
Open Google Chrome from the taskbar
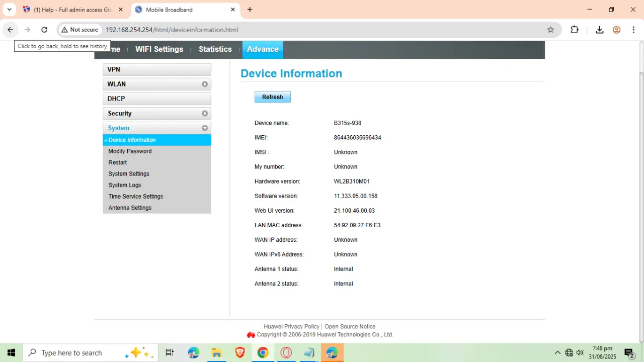click(263, 352)
